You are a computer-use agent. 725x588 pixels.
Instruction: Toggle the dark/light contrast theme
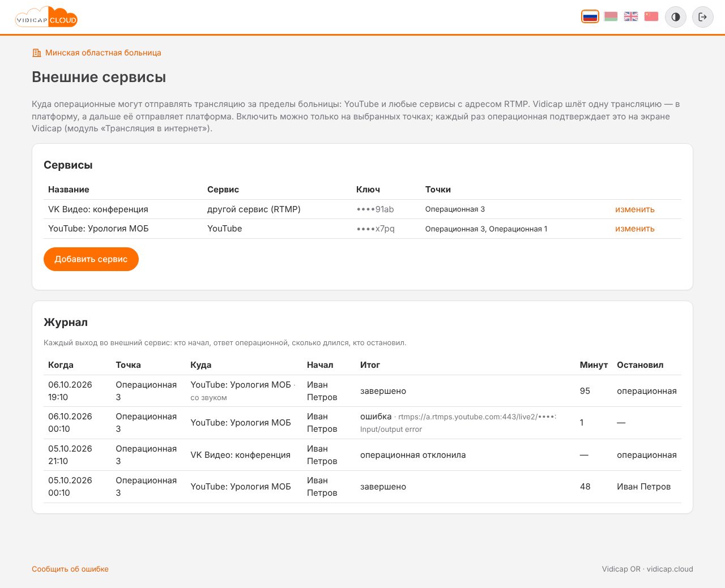pyautogui.click(x=676, y=17)
